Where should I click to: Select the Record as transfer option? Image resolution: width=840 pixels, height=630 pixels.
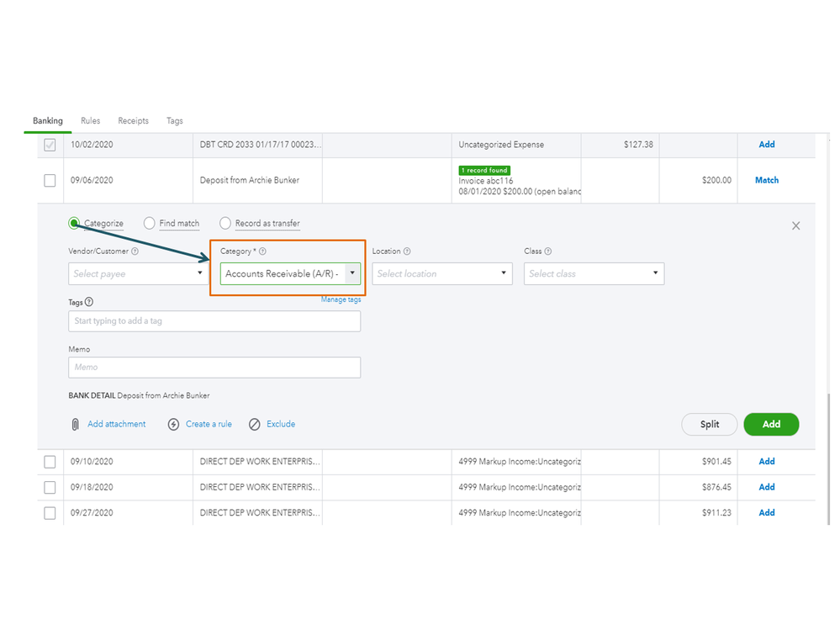point(225,224)
